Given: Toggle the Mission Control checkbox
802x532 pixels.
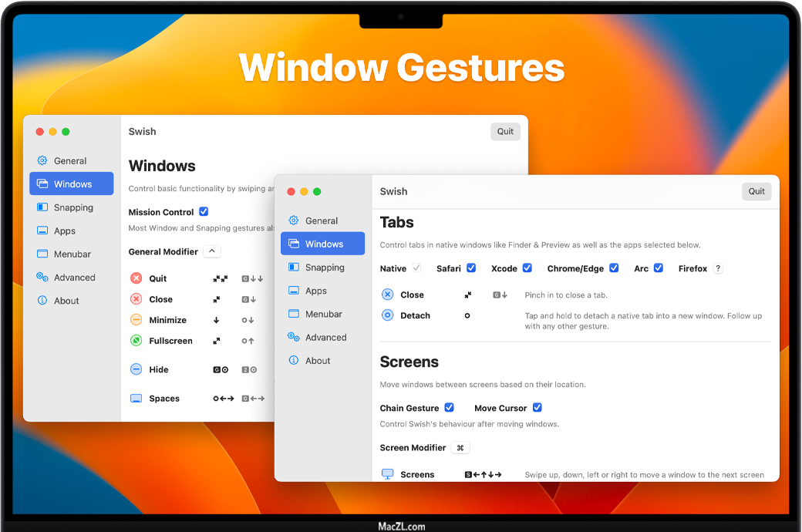Looking at the screenshot, I should [x=204, y=211].
